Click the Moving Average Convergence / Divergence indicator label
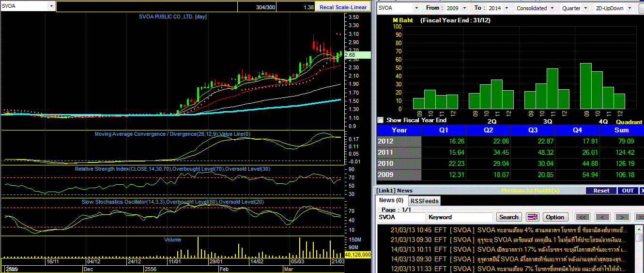 pyautogui.click(x=173, y=134)
